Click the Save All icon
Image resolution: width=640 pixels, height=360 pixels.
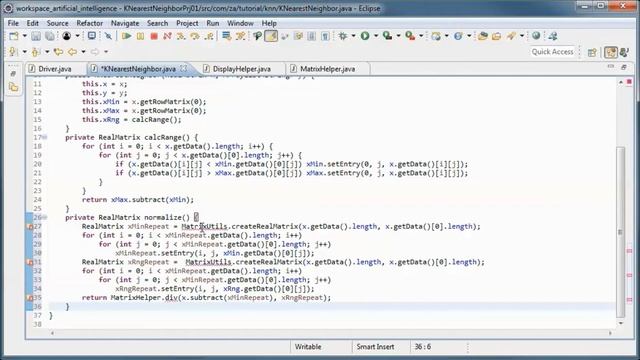point(50,36)
